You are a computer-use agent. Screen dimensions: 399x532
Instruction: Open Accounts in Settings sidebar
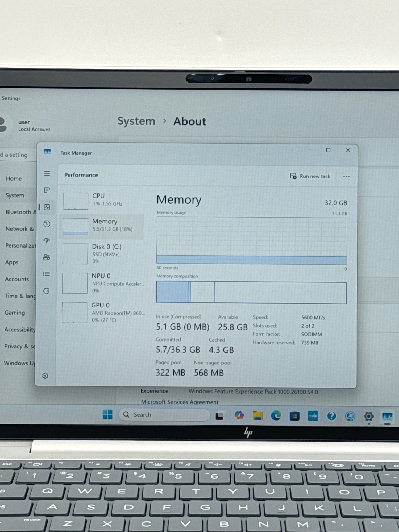point(17,279)
